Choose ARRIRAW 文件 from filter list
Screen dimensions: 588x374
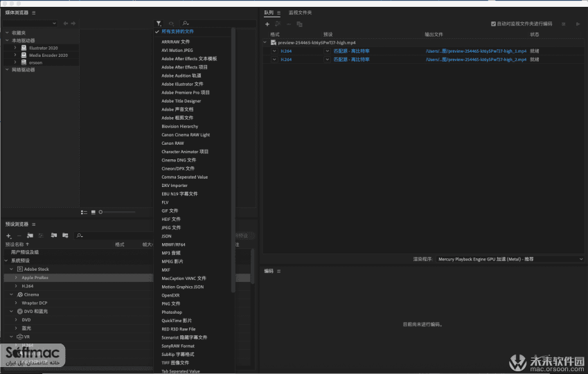[x=175, y=42]
